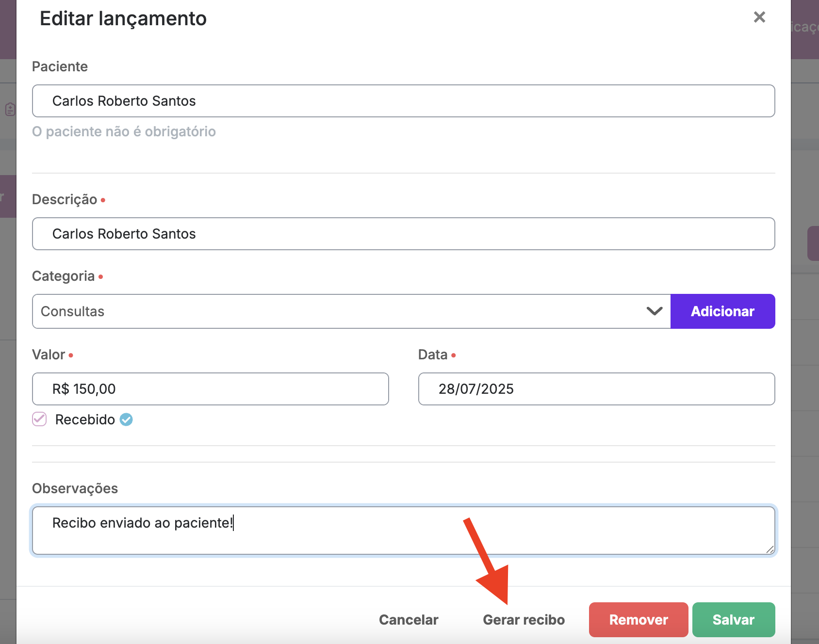Uncheck the Recebido checkbox

pyautogui.click(x=39, y=419)
